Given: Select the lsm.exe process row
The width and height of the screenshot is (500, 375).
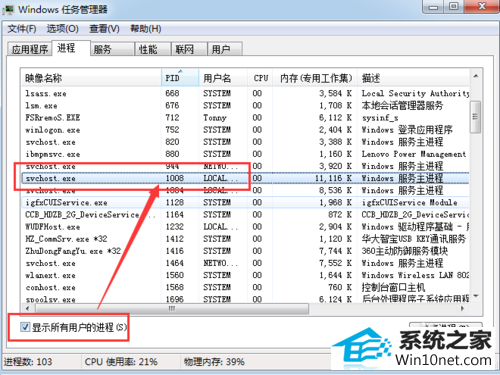Looking at the screenshot, I should [245, 106].
